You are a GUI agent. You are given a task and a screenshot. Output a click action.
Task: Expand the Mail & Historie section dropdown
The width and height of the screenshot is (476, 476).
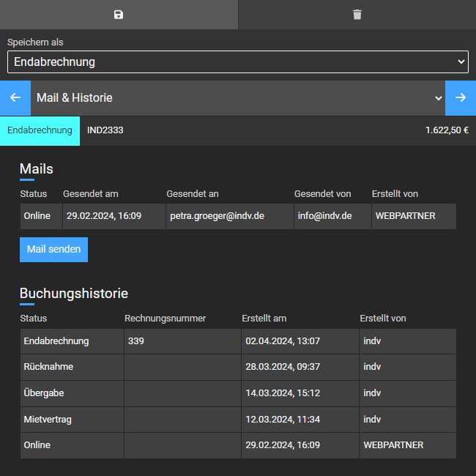(x=238, y=97)
